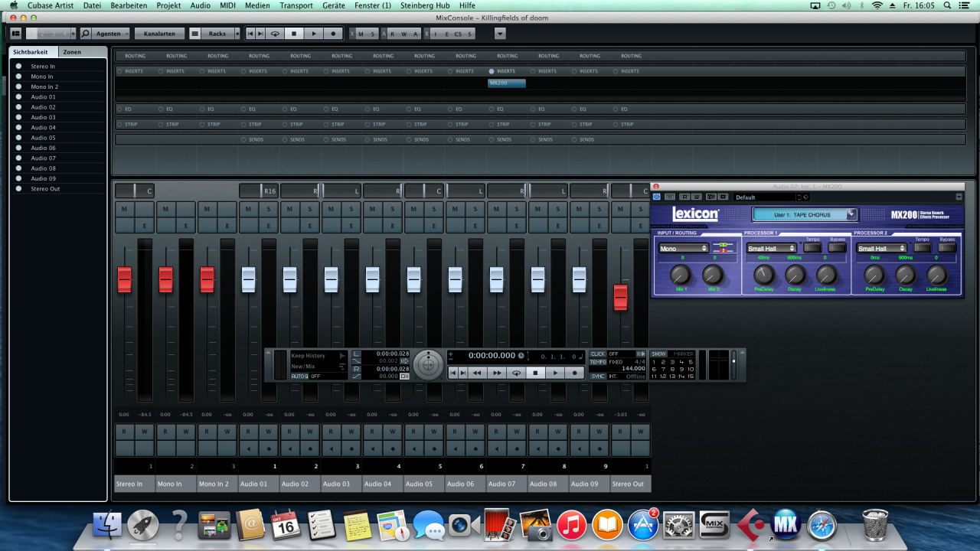Click the window layout setup icon in toolbar
This screenshot has width=980, height=551.
(x=15, y=34)
